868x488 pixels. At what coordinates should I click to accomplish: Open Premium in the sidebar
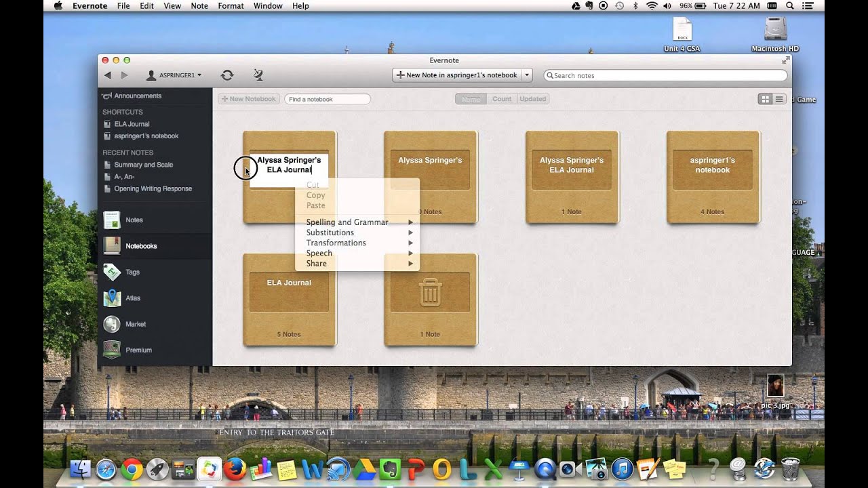pyautogui.click(x=155, y=350)
